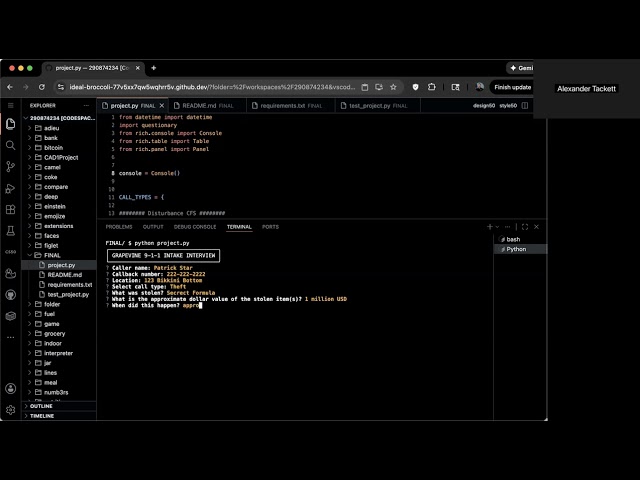
Task: Split the editor right
Action: [x=525, y=105]
